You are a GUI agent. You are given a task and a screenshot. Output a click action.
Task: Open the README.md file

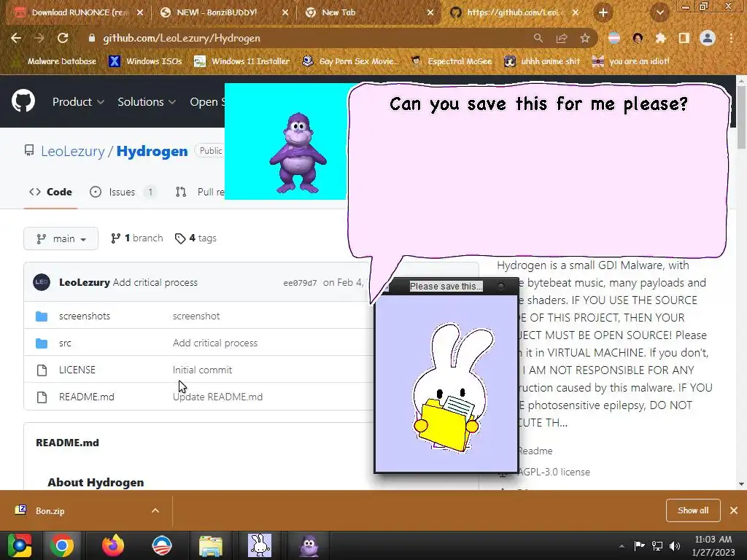(86, 397)
